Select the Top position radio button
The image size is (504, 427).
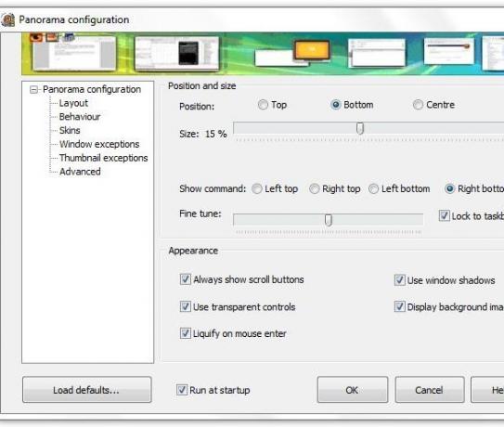[263, 105]
